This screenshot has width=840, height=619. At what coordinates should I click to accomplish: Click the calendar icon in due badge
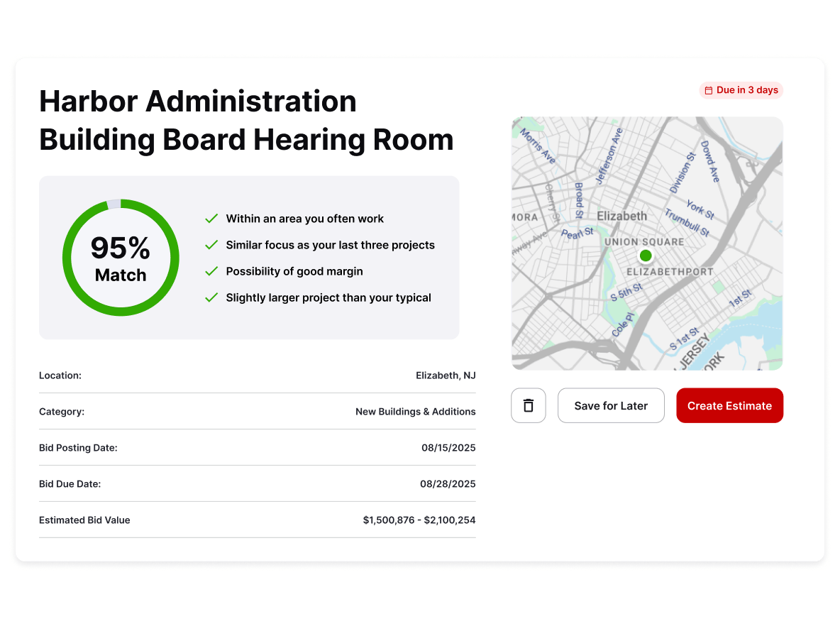708,91
